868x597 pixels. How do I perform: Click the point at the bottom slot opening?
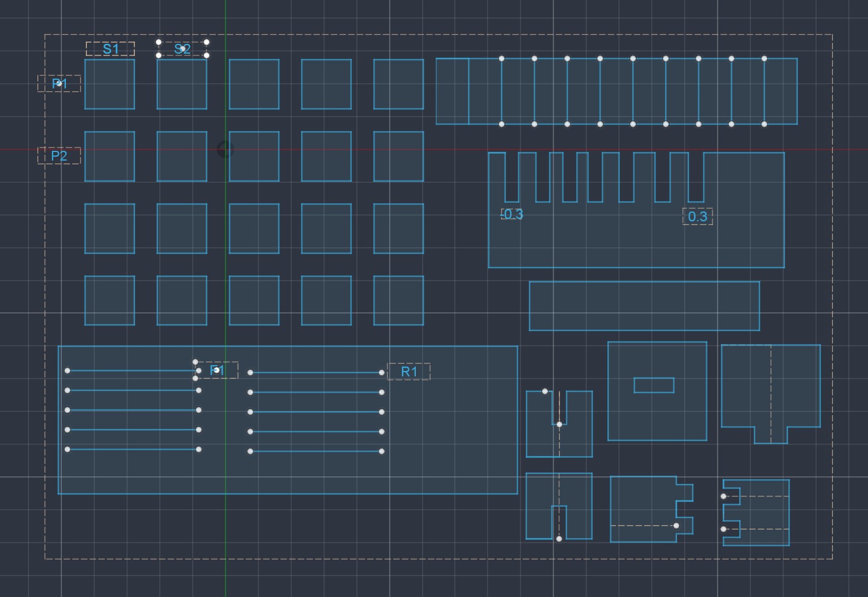559,539
